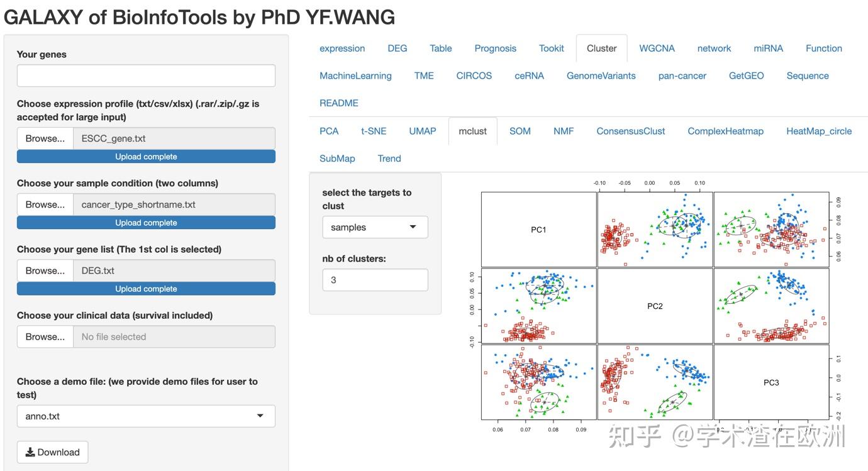Edit the nb of clusters field
This screenshot has width=868, height=471.
(375, 280)
